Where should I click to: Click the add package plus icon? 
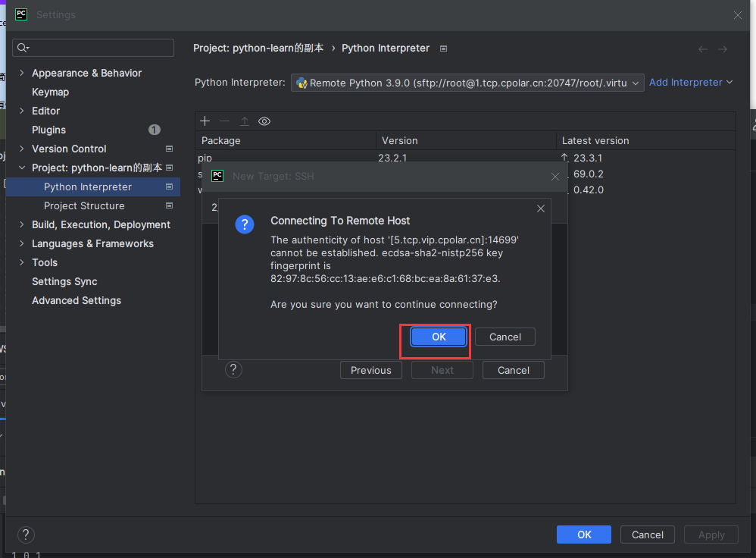pos(205,121)
